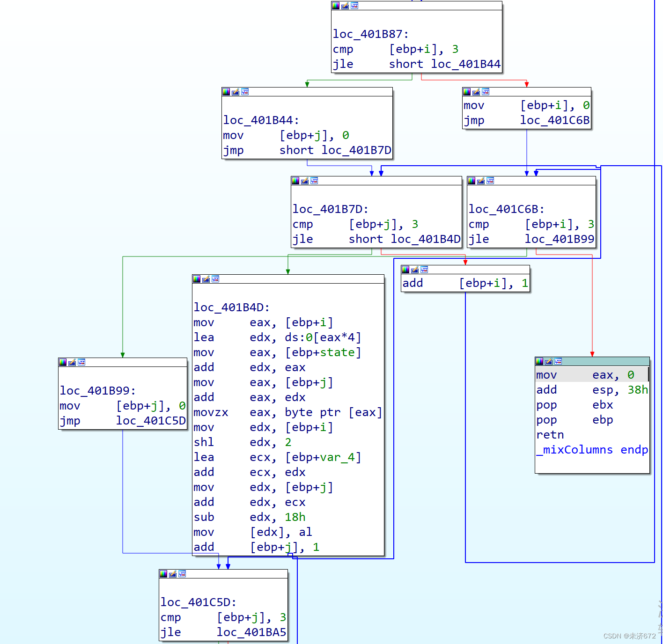
Task: Click the node color icon on loc_401B99 block
Action: (x=63, y=362)
